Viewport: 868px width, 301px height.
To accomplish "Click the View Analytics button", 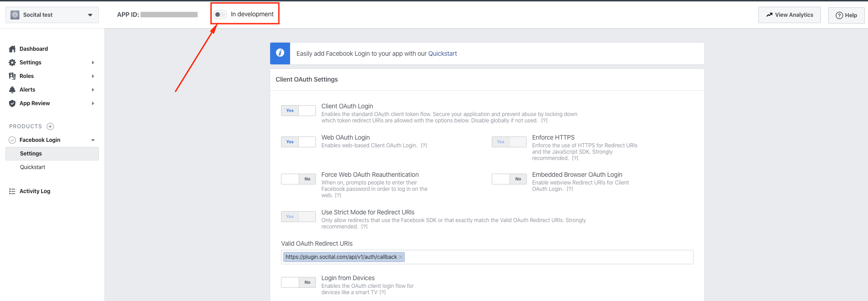I will (x=790, y=15).
